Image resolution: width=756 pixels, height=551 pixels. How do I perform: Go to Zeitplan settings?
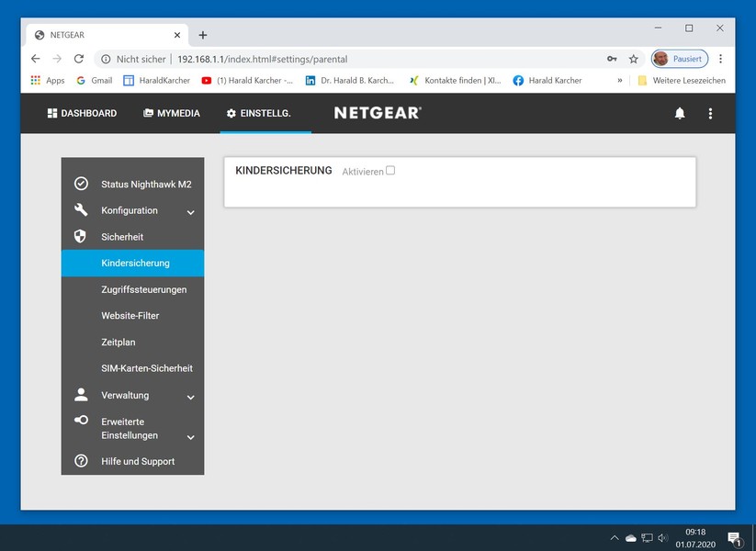[118, 342]
